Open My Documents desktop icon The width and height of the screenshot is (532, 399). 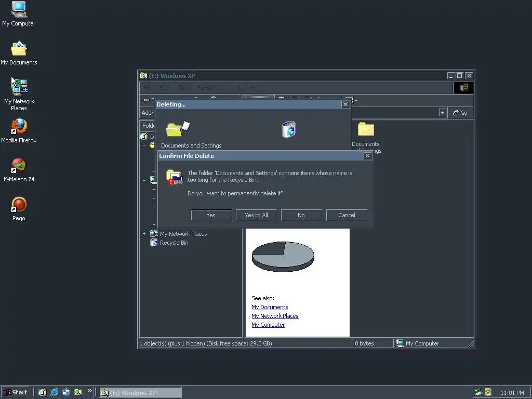19,54
